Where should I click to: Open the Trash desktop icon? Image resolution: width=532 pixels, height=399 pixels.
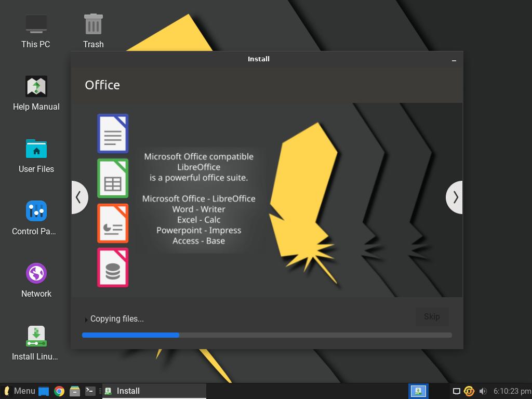(x=94, y=31)
